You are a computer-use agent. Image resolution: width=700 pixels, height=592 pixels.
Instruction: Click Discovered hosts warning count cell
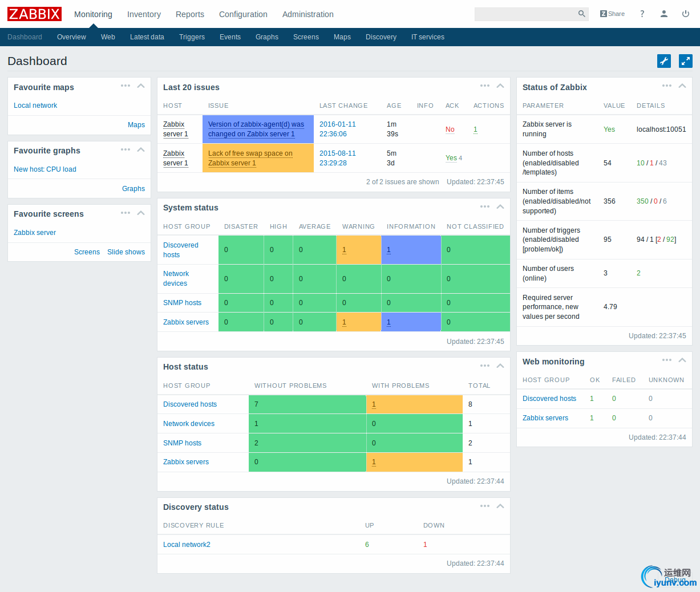point(358,250)
